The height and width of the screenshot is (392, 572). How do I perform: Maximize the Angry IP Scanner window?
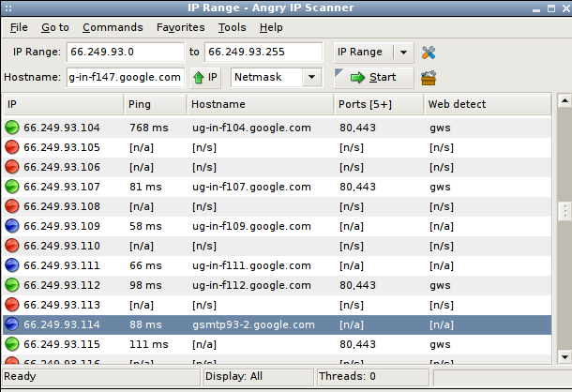551,8
